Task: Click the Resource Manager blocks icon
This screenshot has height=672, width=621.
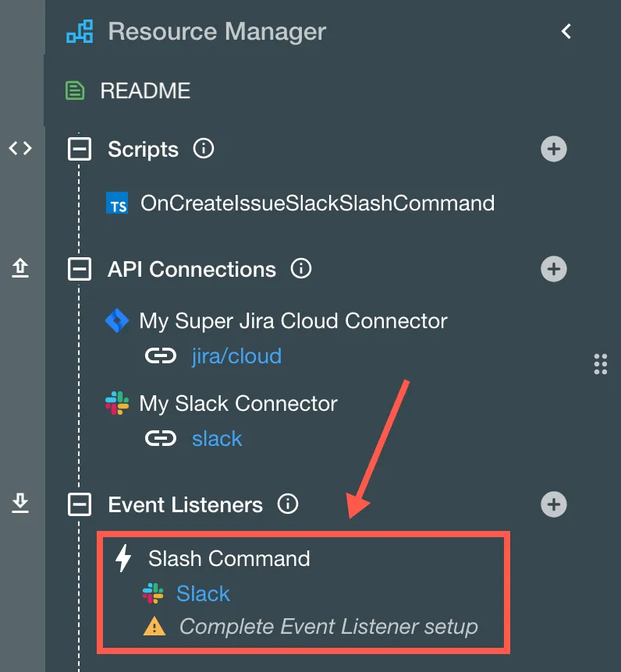Action: [x=80, y=31]
